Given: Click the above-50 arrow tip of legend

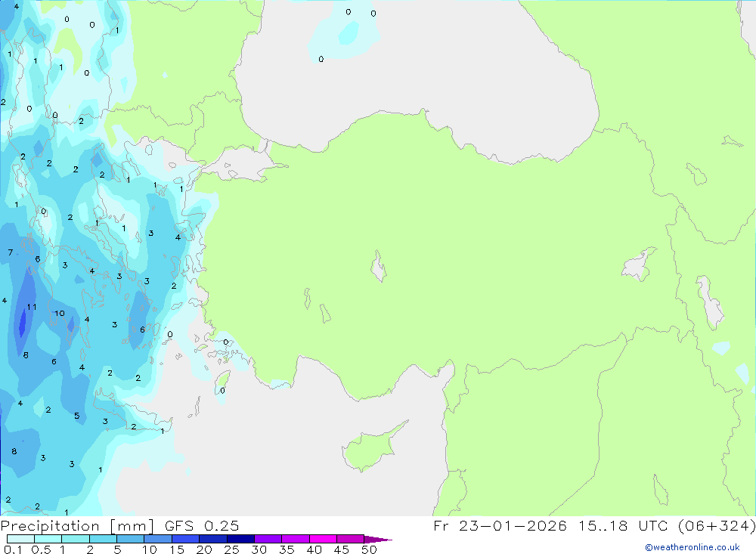Looking at the screenshot, I should 377,539.
